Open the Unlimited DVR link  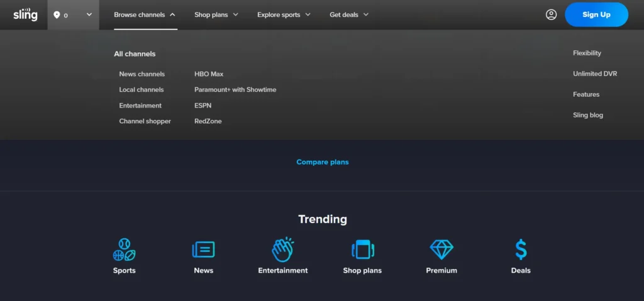(594, 74)
